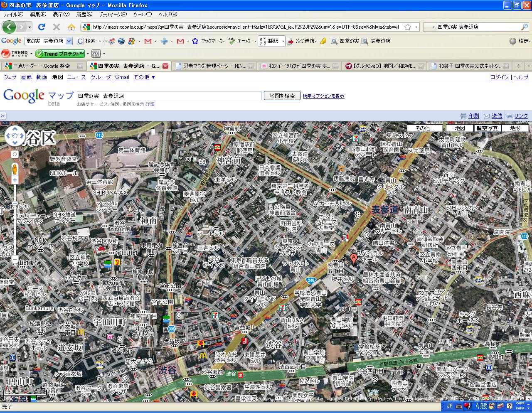Expand the map side panel chevron
The width and height of the screenshot is (532, 413).
(2, 116)
